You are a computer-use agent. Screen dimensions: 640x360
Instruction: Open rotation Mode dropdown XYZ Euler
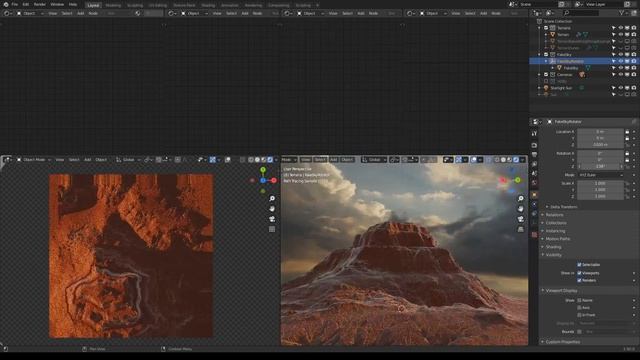coord(601,175)
